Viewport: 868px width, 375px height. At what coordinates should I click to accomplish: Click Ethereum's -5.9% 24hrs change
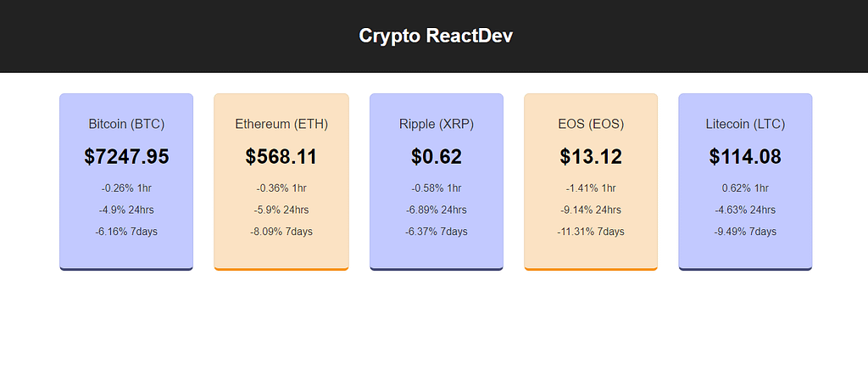point(281,210)
